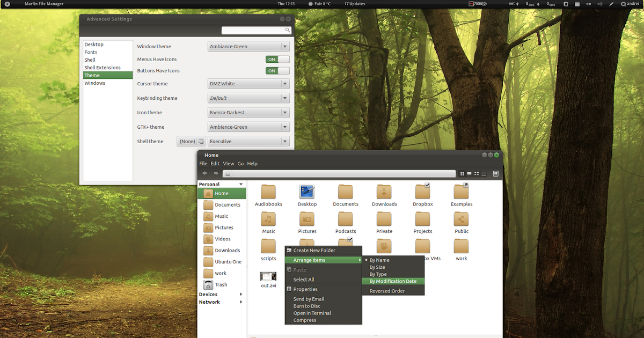Open the Ubuntu One folder from the sidebar
Screen dimensions: 644x338
(228, 261)
